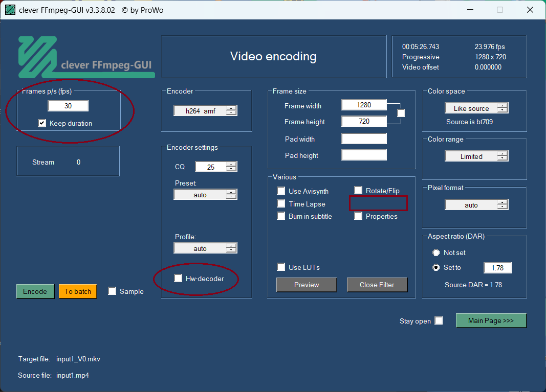
Task: Toggle the Stay open checkbox
Action: point(439,320)
